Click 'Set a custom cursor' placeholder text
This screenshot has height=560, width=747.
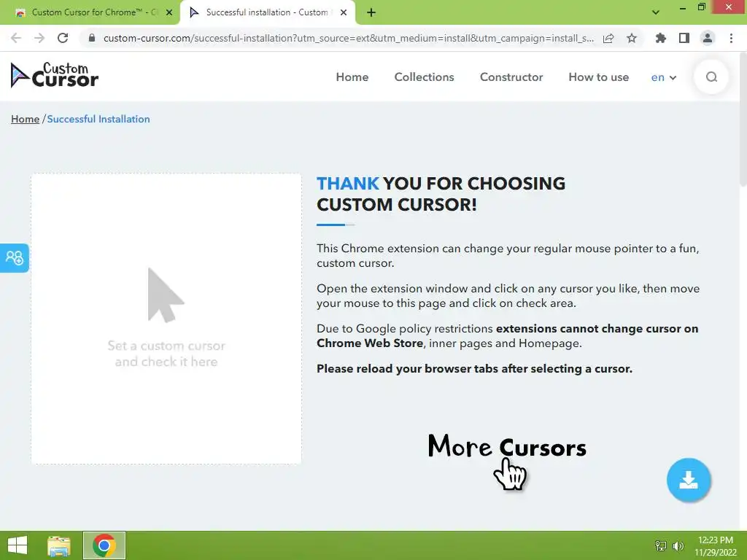click(166, 354)
